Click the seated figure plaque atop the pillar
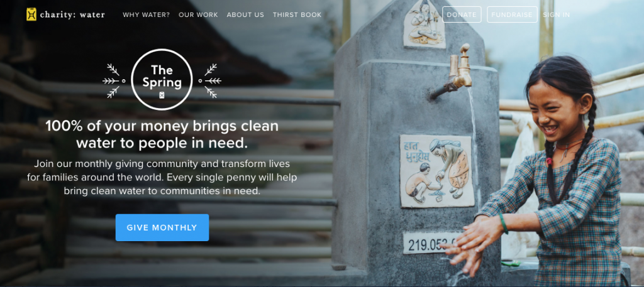 [424, 23]
